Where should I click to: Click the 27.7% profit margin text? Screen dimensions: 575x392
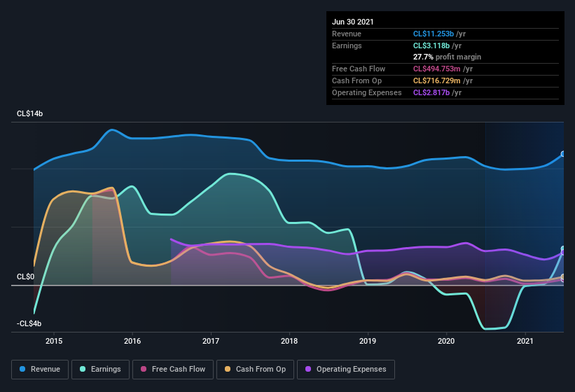[x=447, y=57]
